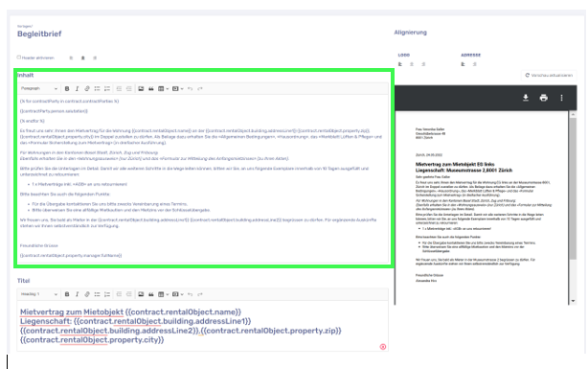Enable the Header aktivieren checkbox
This screenshot has width=588, height=369.
coord(19,58)
